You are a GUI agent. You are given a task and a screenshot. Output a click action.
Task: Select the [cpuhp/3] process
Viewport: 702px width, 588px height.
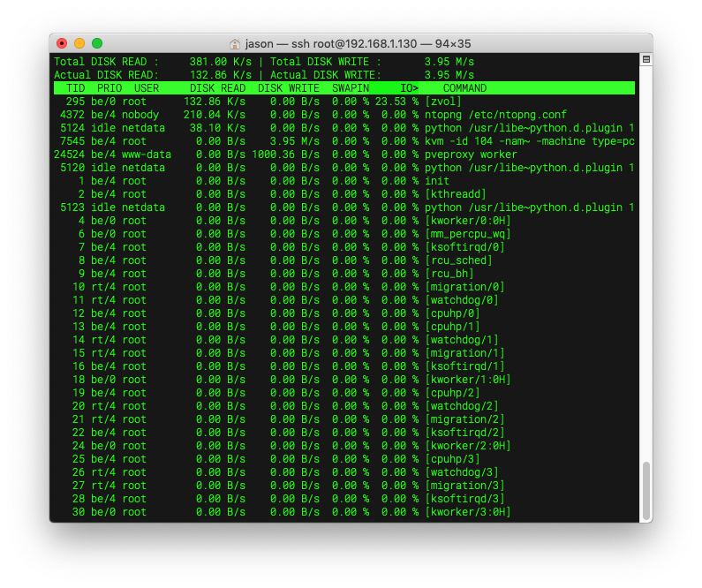click(x=452, y=459)
